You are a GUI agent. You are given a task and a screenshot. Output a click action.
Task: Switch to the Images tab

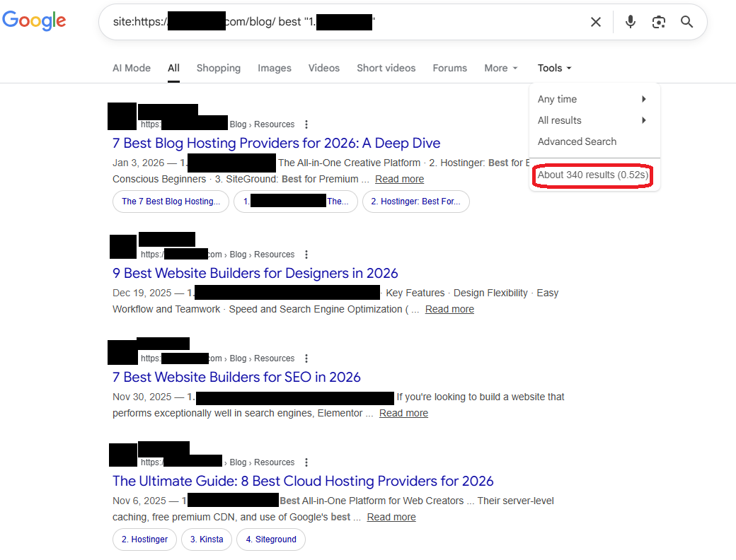coord(275,68)
